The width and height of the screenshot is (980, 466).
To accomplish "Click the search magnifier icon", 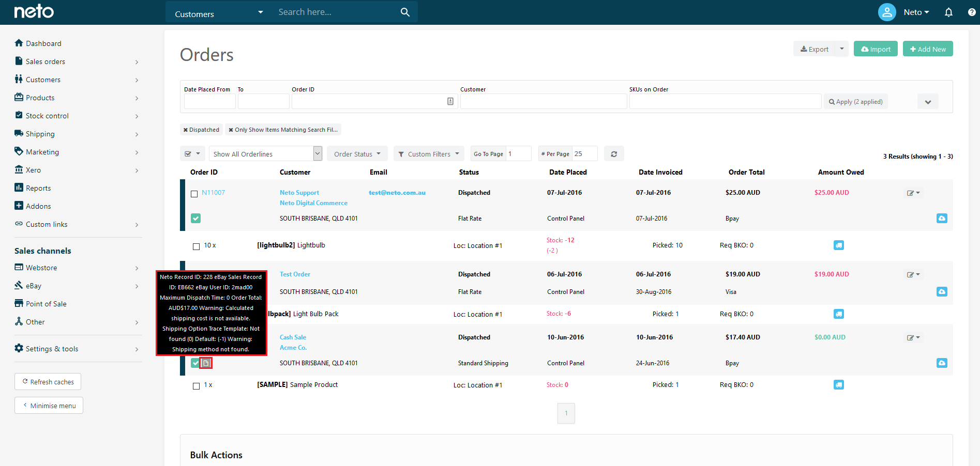I will click(405, 12).
